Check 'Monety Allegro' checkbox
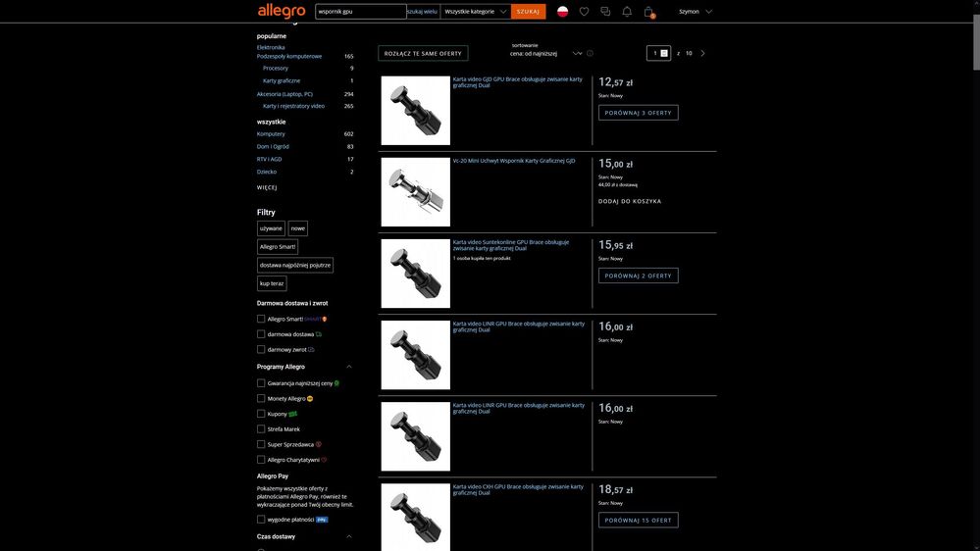This screenshot has height=551, width=980. point(261,399)
